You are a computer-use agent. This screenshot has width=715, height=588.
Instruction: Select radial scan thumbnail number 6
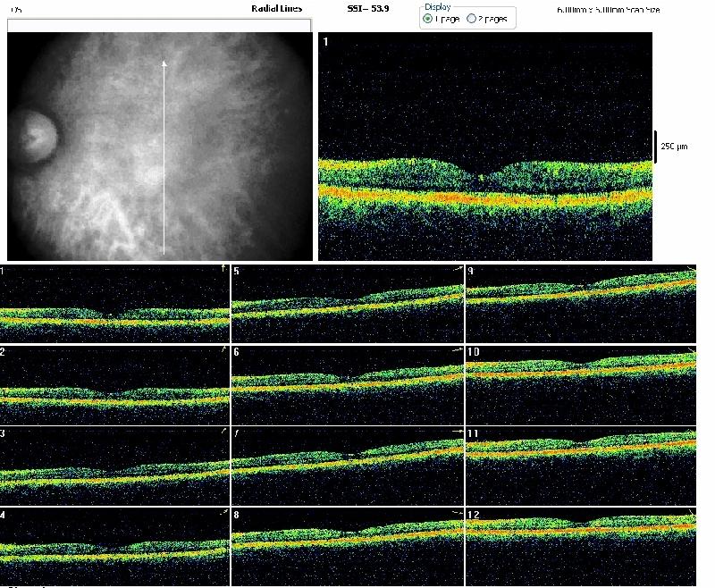pos(347,384)
